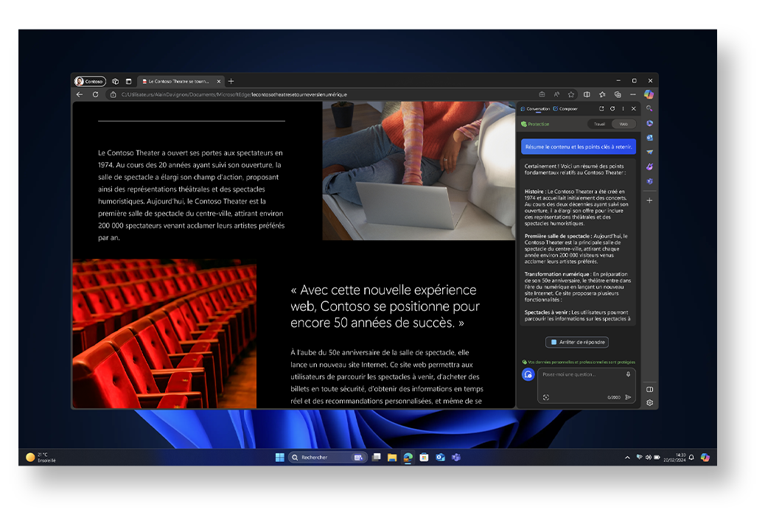Close the Le Contoso Theatre tab
Screen dimensions: 765x532
coord(219,82)
